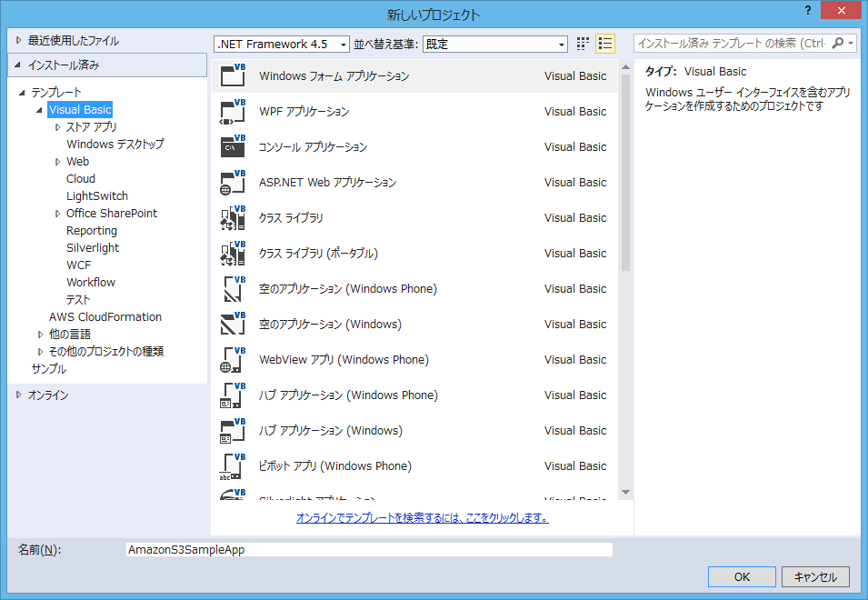
Task: Select Workflow in the template tree
Action: (91, 283)
